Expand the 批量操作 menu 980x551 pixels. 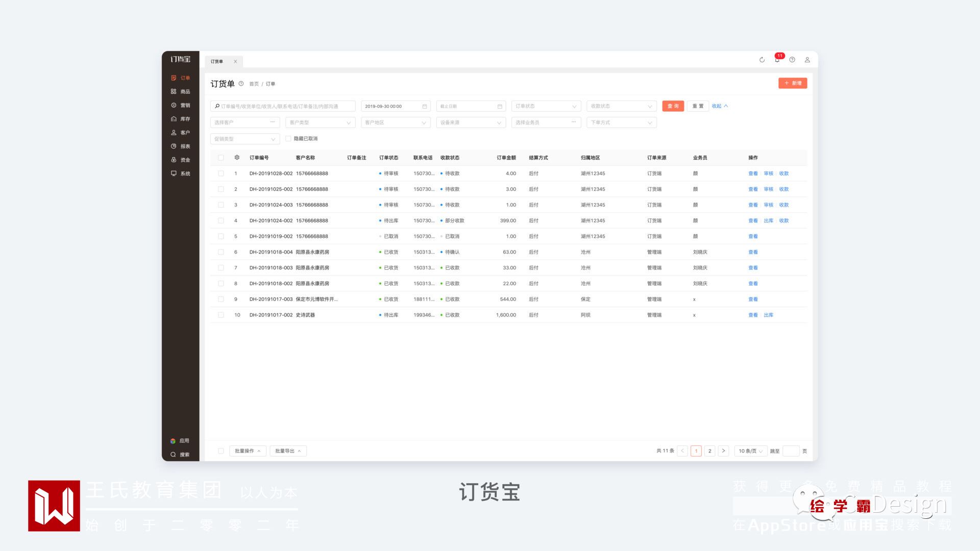248,451
